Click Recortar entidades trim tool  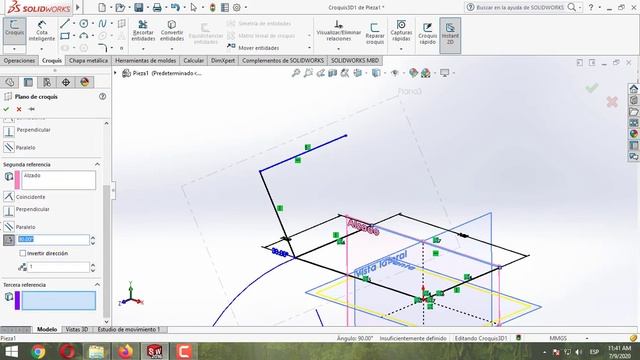point(143,31)
